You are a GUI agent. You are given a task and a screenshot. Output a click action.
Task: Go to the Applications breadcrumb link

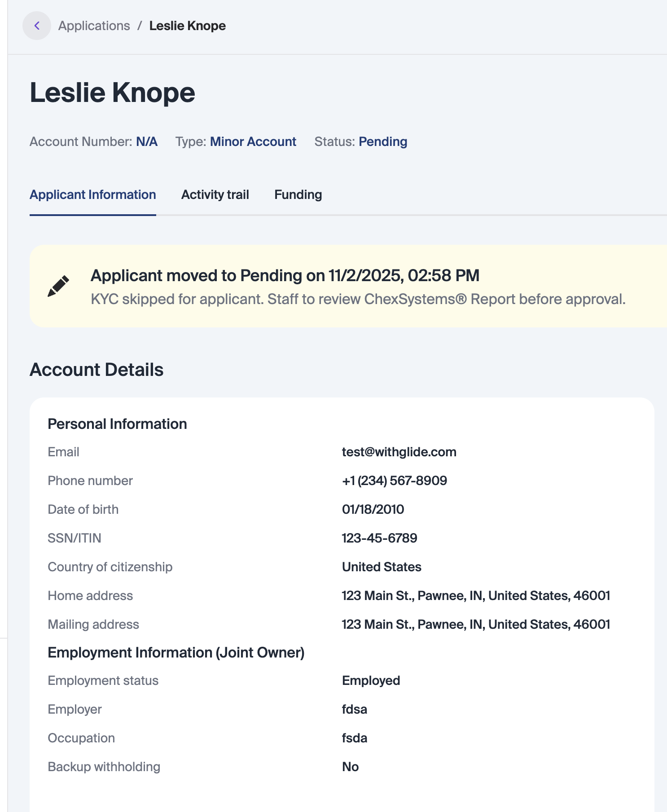pos(94,26)
